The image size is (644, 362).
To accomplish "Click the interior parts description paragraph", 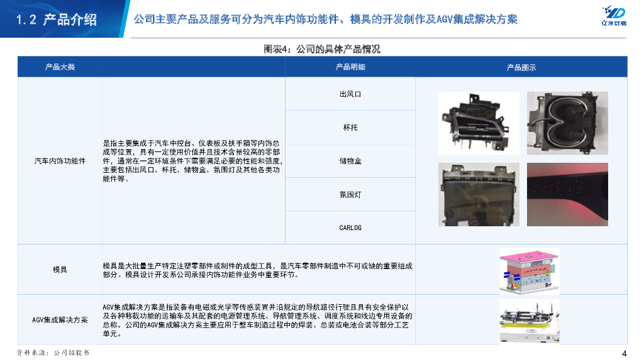I will [192, 161].
